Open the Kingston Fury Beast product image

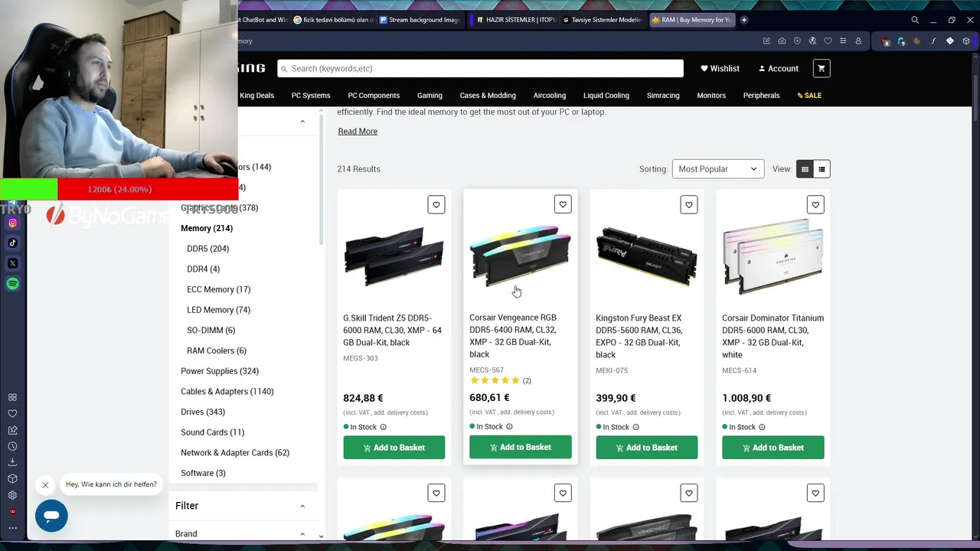[647, 256]
